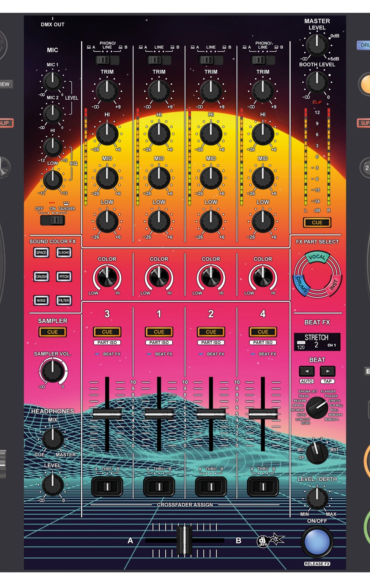370x588 pixels.
Task: Click the MIC 1 level knob
Action: tap(53, 81)
